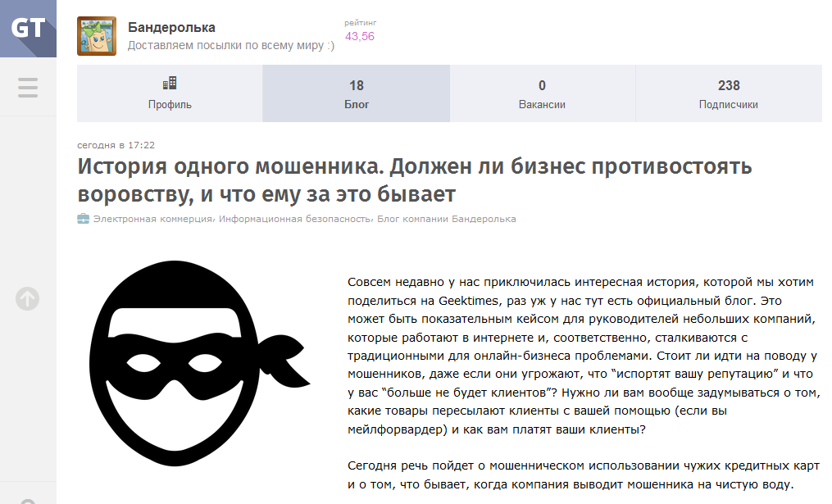Open the Электронная коммерция hub link
The height and width of the screenshot is (504, 832).
[x=153, y=219]
